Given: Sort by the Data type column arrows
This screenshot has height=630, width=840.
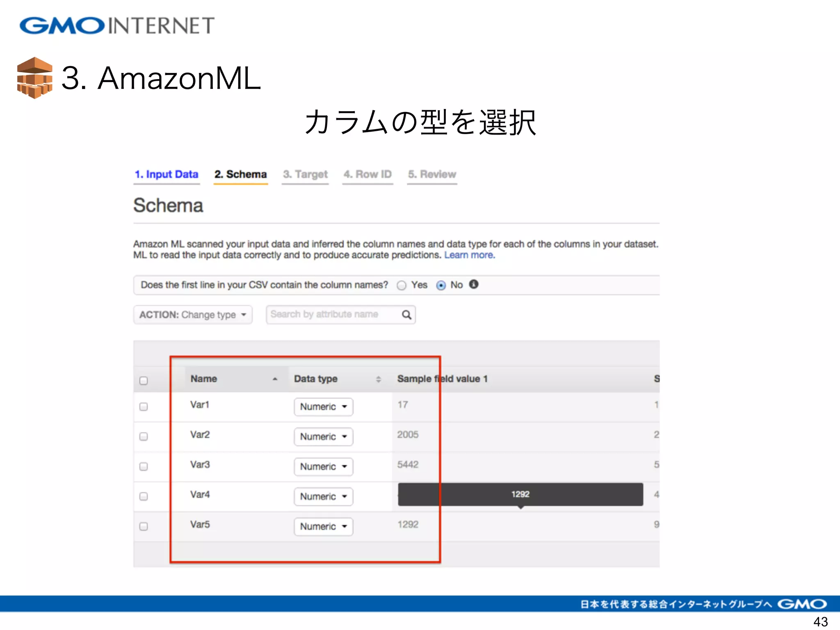Looking at the screenshot, I should point(379,379).
